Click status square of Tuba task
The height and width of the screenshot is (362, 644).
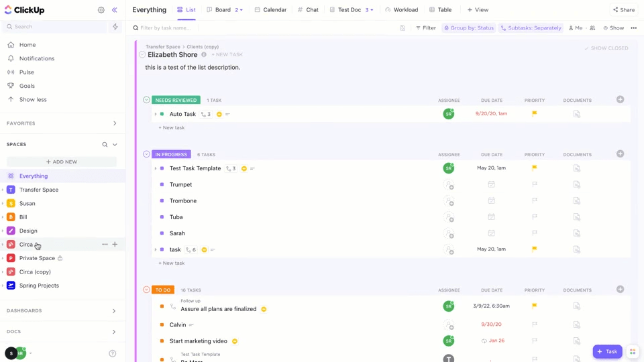162,217
